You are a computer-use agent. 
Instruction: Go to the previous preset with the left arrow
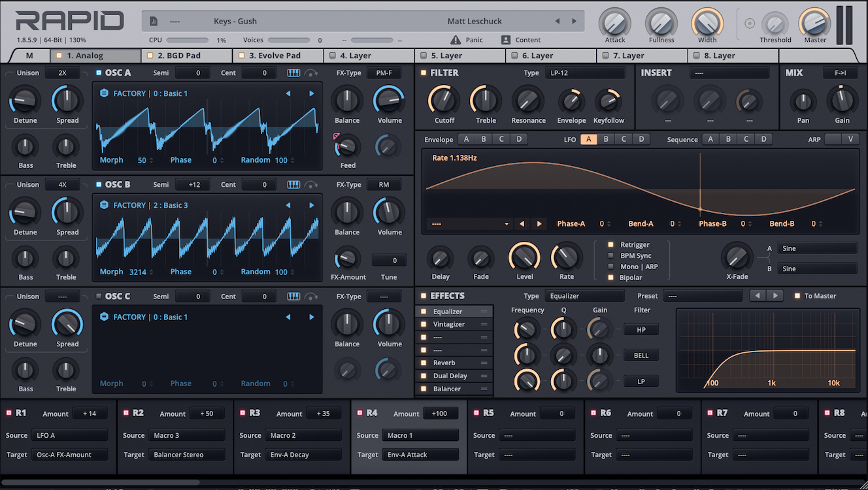coord(558,21)
